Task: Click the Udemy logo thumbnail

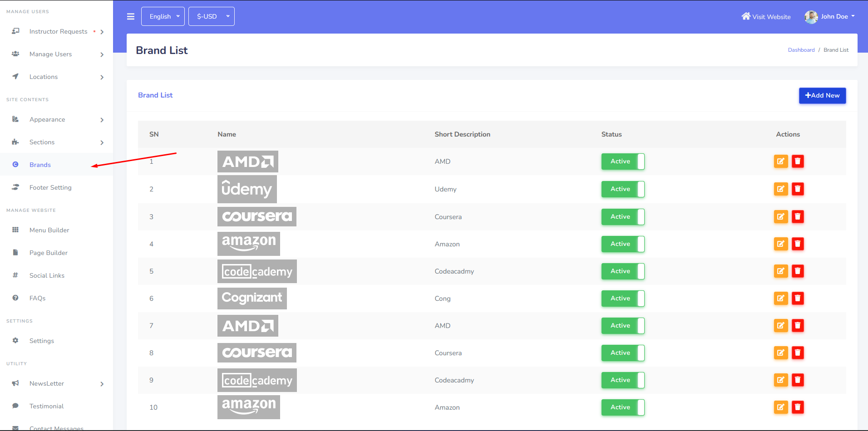Action: [x=247, y=189]
